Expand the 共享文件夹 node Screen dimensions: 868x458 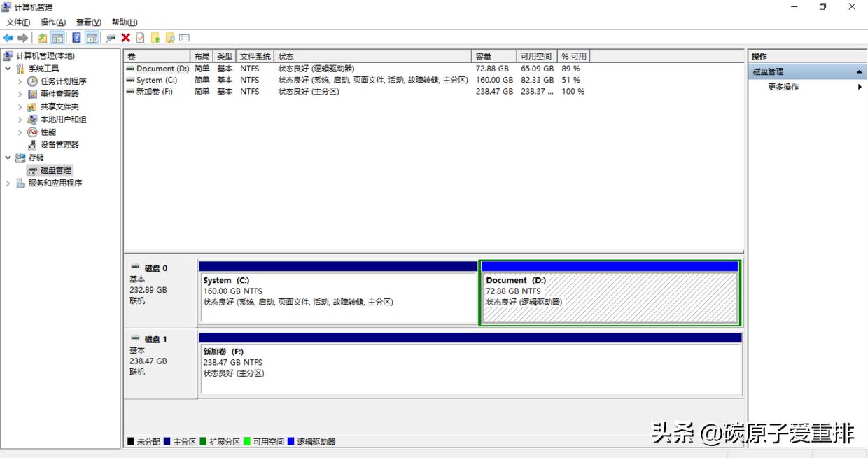tap(20, 107)
